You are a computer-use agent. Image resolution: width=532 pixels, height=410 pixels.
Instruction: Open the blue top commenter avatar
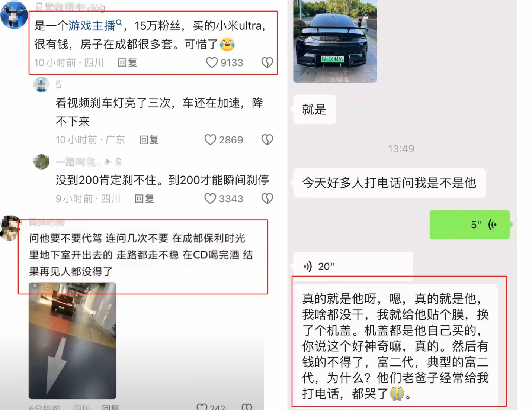tap(14, 15)
